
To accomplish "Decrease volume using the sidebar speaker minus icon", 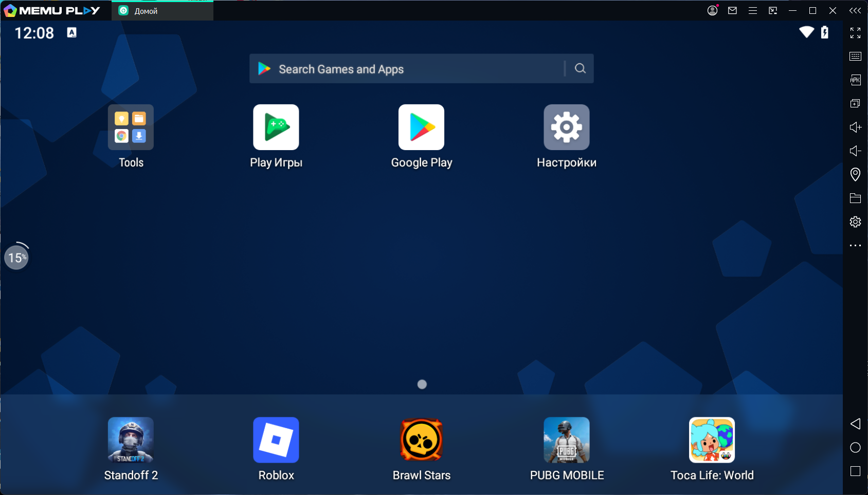I will pos(855,151).
